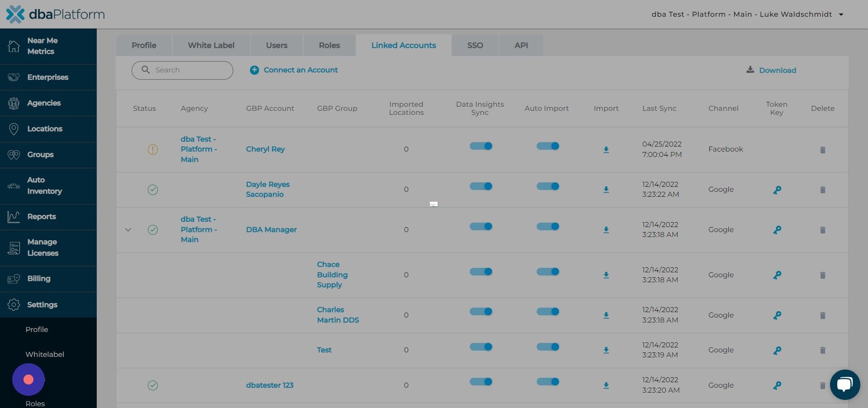The image size is (868, 408).
Task: Click import icon for dbatester 123 row
Action: tap(606, 385)
